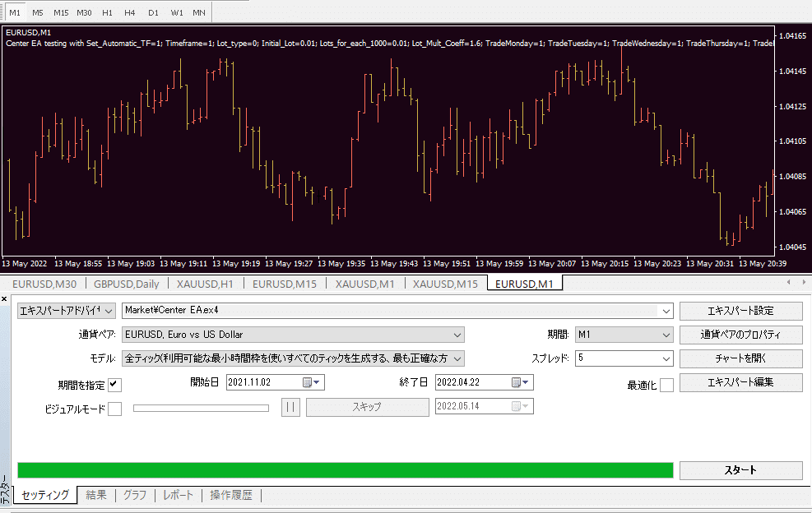Viewport: 812px width, 513px height.
Task: Select the H1 timeframe
Action: 107,12
